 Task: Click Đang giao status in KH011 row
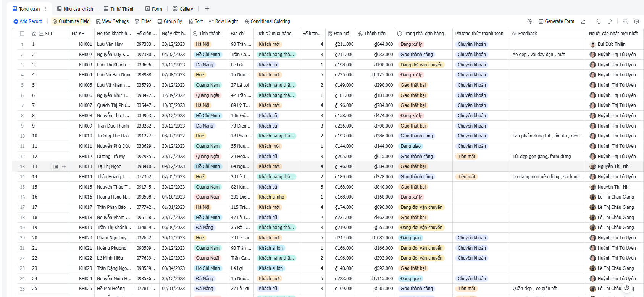click(411, 146)
